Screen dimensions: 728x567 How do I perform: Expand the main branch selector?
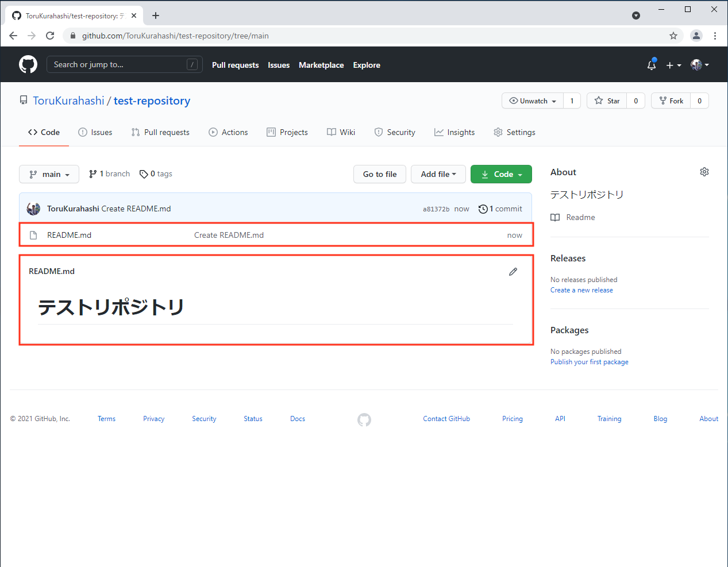(x=49, y=174)
